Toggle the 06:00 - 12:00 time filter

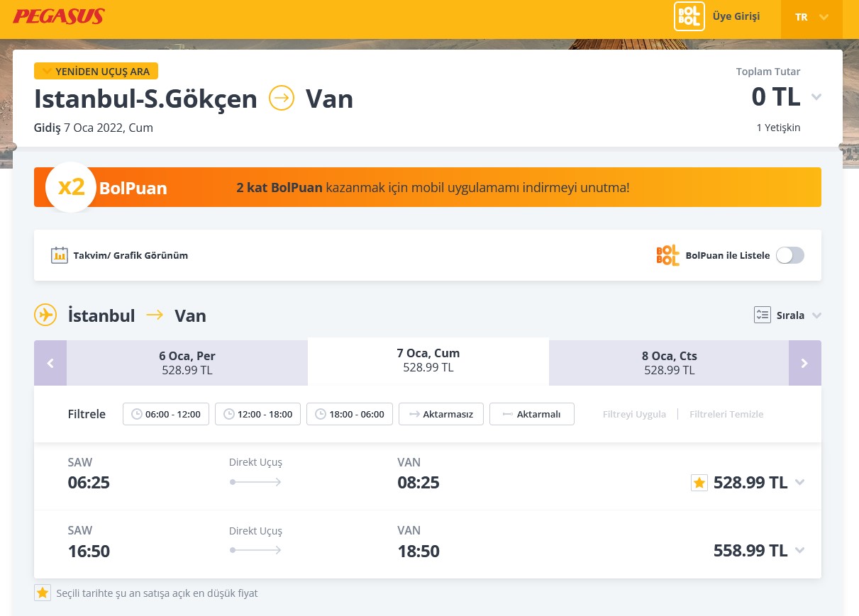tap(166, 414)
